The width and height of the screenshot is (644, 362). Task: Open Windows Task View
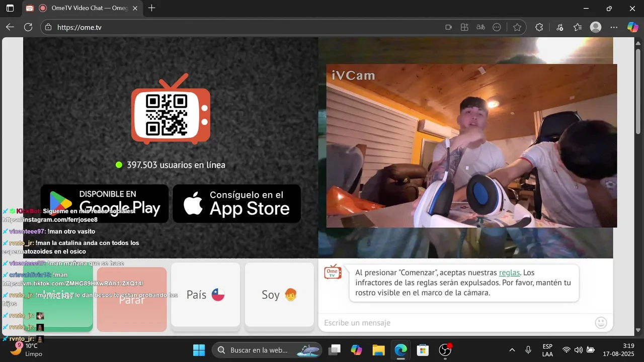(x=335, y=350)
